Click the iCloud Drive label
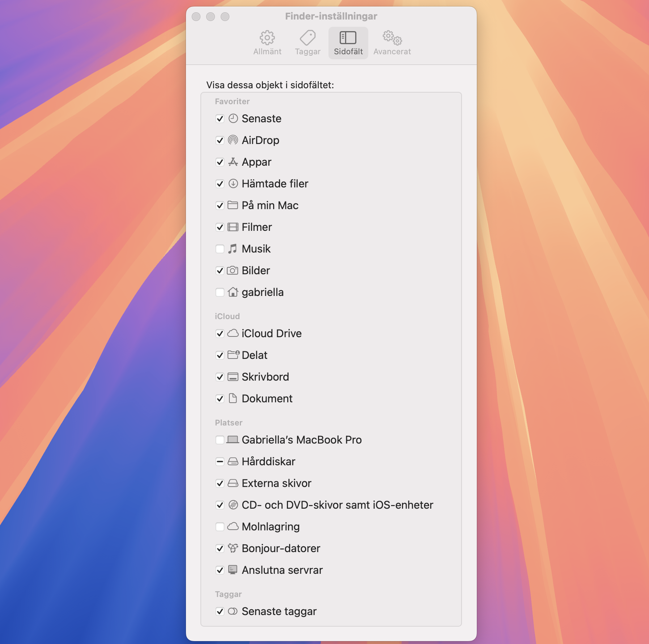649x644 pixels. (272, 334)
